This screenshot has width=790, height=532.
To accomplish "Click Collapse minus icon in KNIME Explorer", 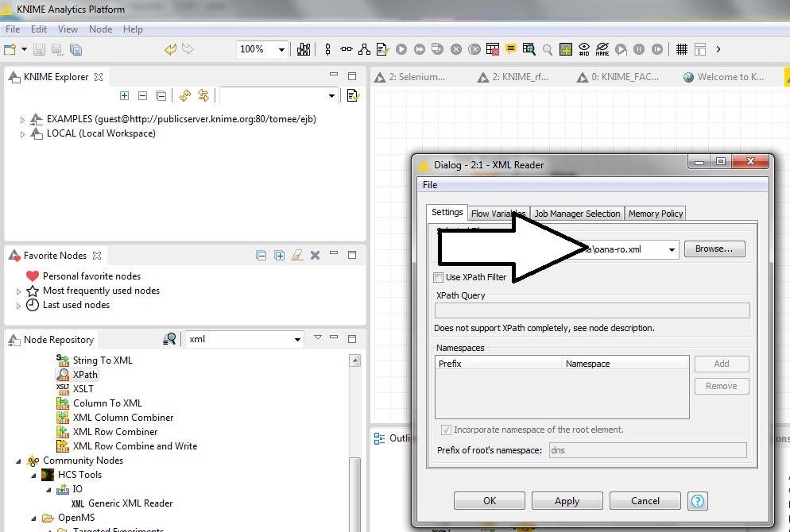I will (142, 95).
